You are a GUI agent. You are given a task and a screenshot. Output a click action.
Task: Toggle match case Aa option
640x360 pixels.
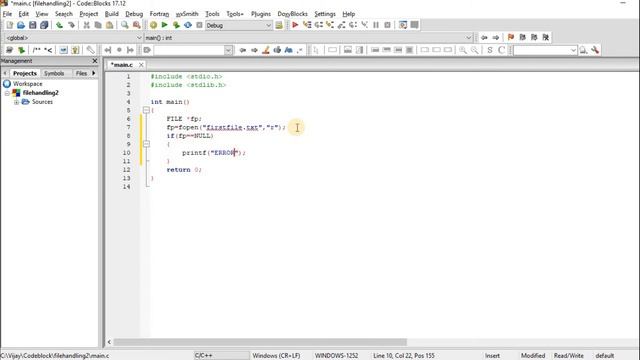tap(289, 50)
